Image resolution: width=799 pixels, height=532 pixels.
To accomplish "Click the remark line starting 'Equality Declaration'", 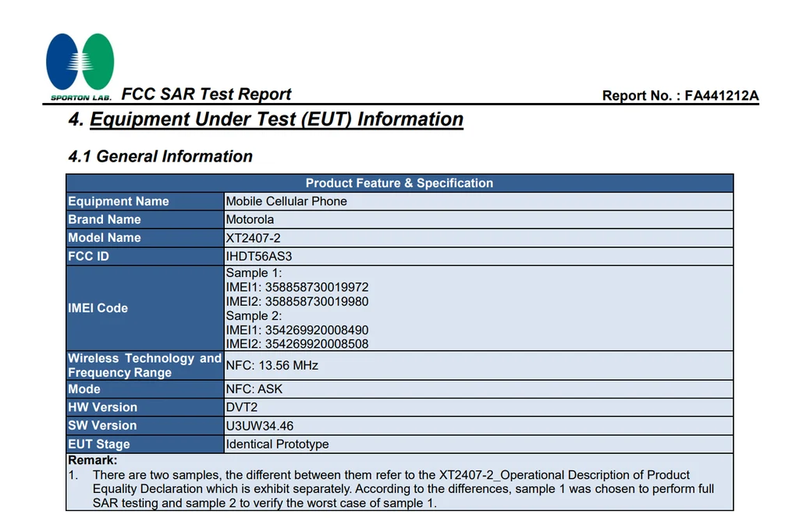I will pyautogui.click(x=403, y=489).
